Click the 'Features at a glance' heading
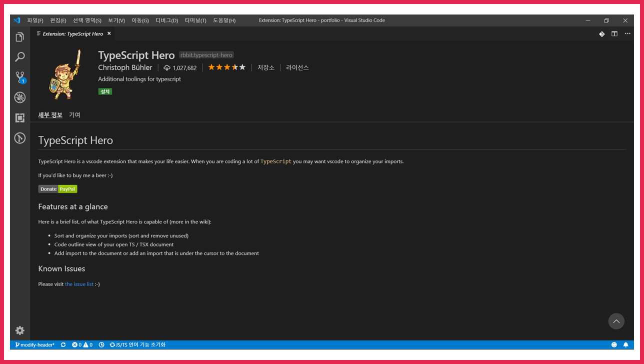644x364 pixels. pyautogui.click(x=73, y=206)
